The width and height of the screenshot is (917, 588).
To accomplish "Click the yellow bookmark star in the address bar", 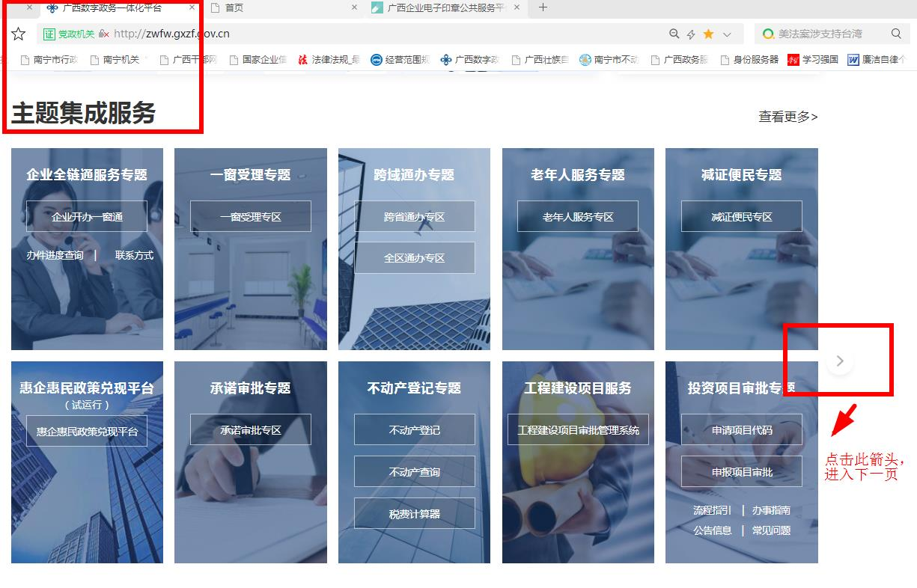I will pos(708,34).
